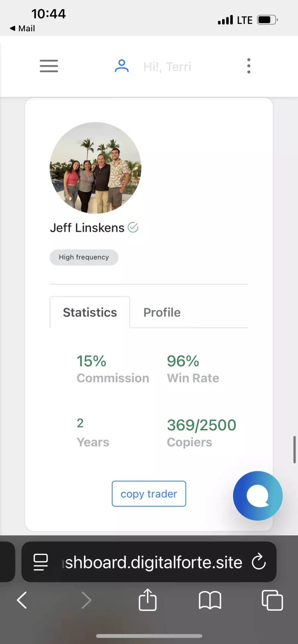Show all open Safari tabs
The image size is (298, 644).
point(272,600)
